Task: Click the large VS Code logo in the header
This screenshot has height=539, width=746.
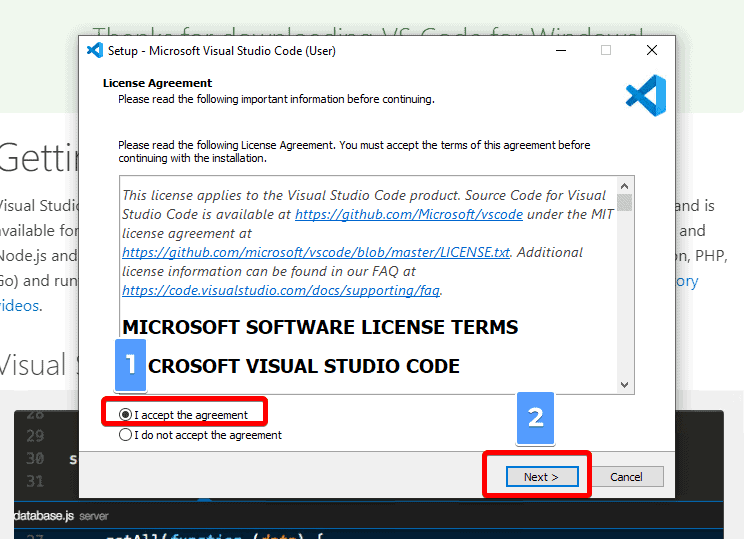Action: click(x=646, y=95)
